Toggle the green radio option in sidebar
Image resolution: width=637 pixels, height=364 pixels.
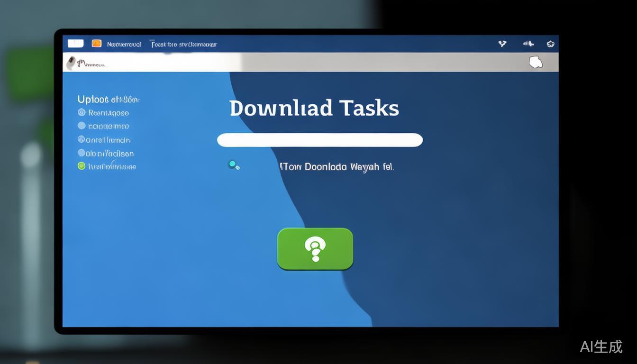(x=82, y=166)
